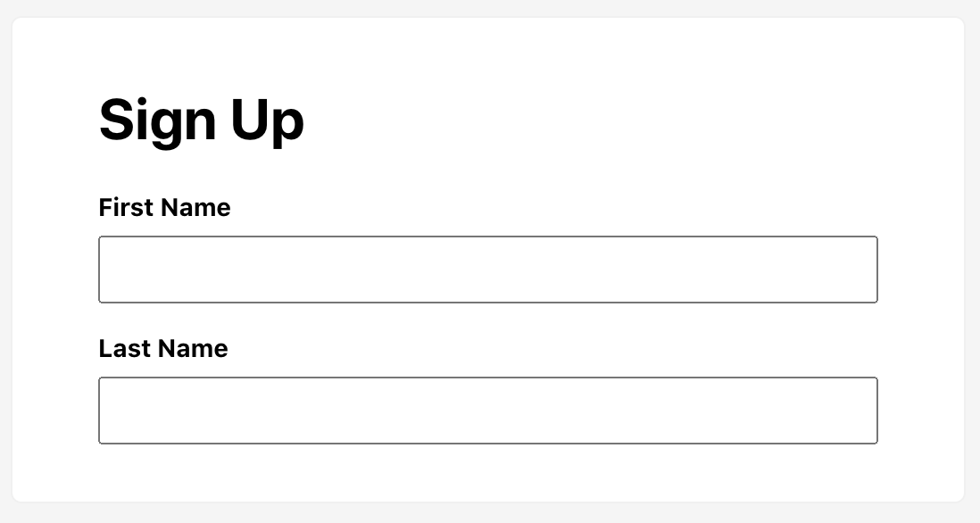Choose the input below Sign Up heading

point(487,270)
